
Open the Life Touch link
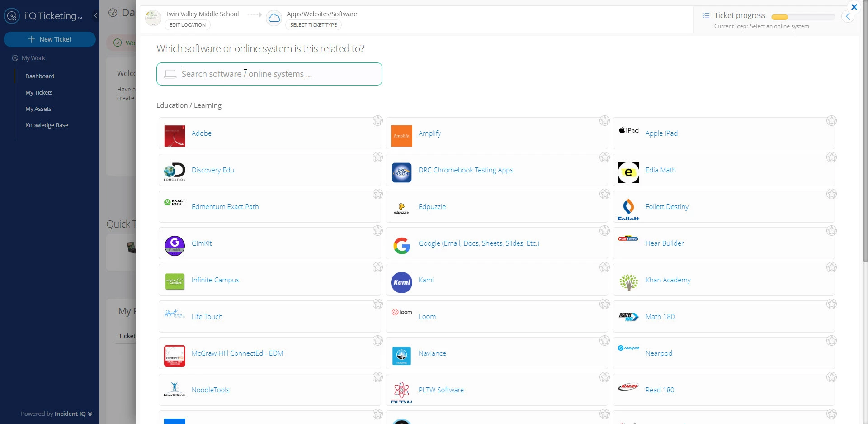[x=207, y=316]
